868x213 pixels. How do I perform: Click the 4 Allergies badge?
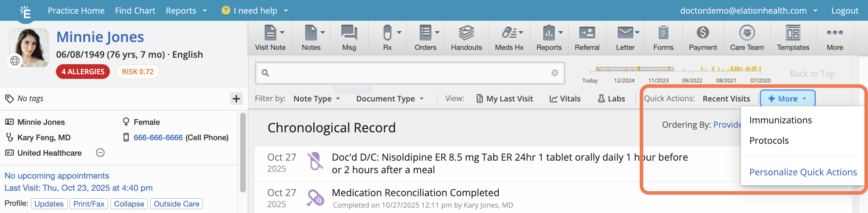coord(83,72)
